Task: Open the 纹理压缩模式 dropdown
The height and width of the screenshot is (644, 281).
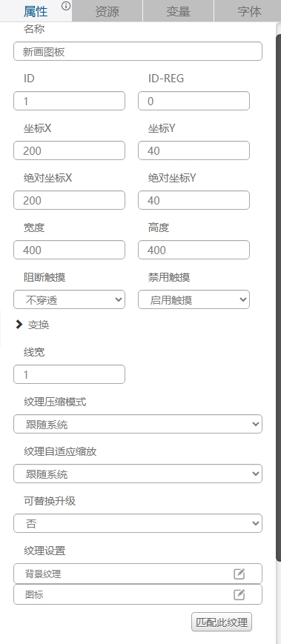Action: click(x=138, y=424)
